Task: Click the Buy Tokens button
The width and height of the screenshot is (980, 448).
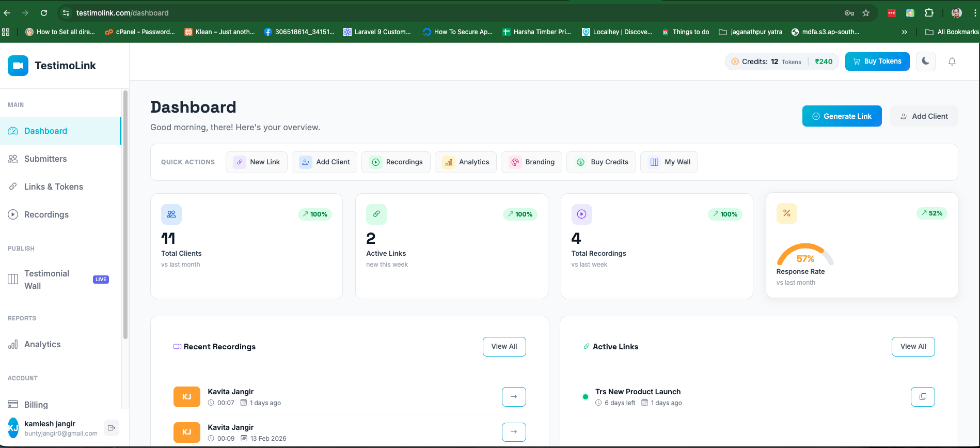Action: pyautogui.click(x=877, y=61)
